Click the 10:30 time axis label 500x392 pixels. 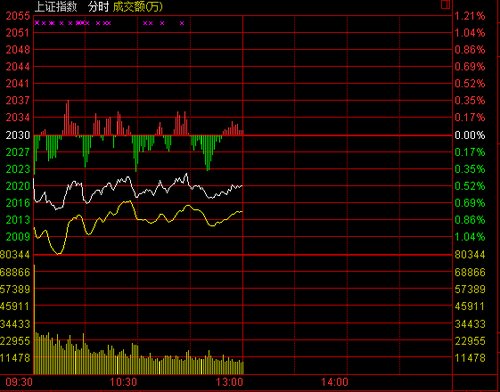point(123,382)
